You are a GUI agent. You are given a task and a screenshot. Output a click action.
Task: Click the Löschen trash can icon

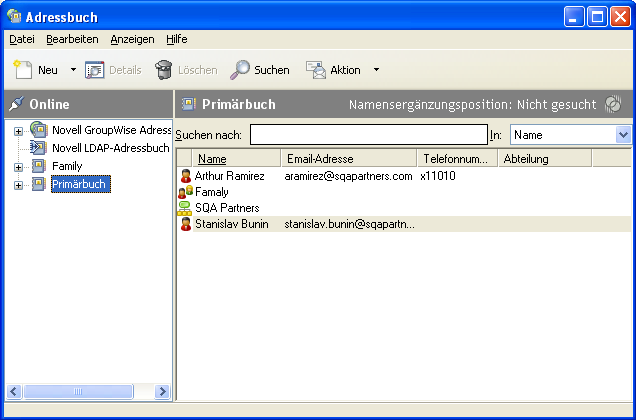point(163,70)
